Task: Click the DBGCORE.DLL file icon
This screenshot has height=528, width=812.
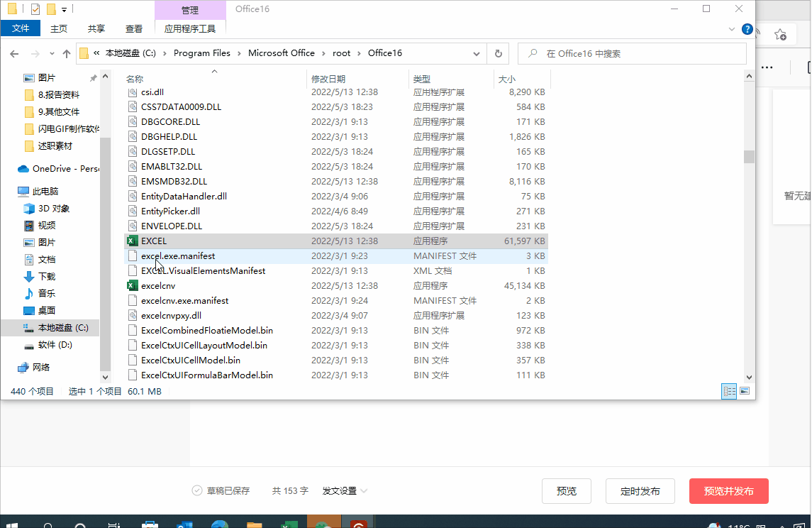Action: click(x=133, y=122)
